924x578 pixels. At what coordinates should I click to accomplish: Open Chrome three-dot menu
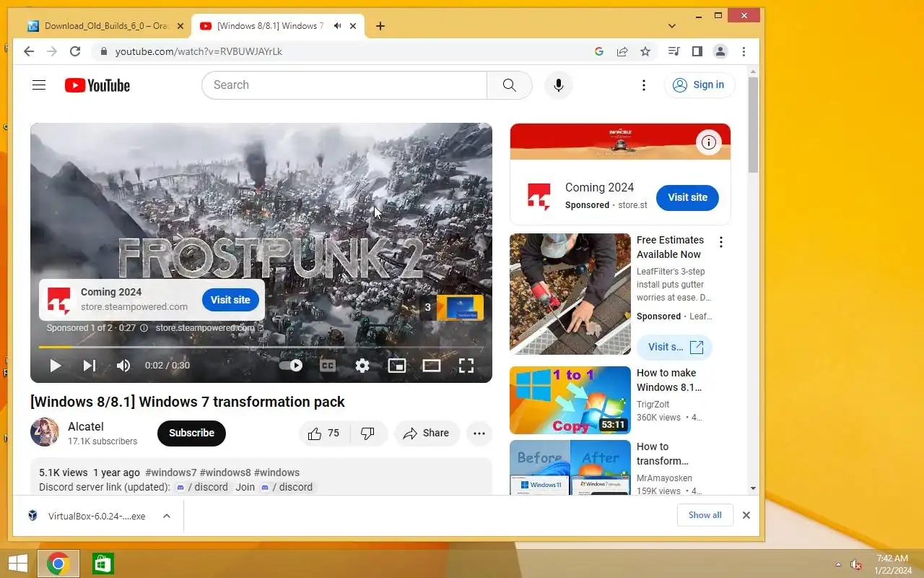point(744,51)
